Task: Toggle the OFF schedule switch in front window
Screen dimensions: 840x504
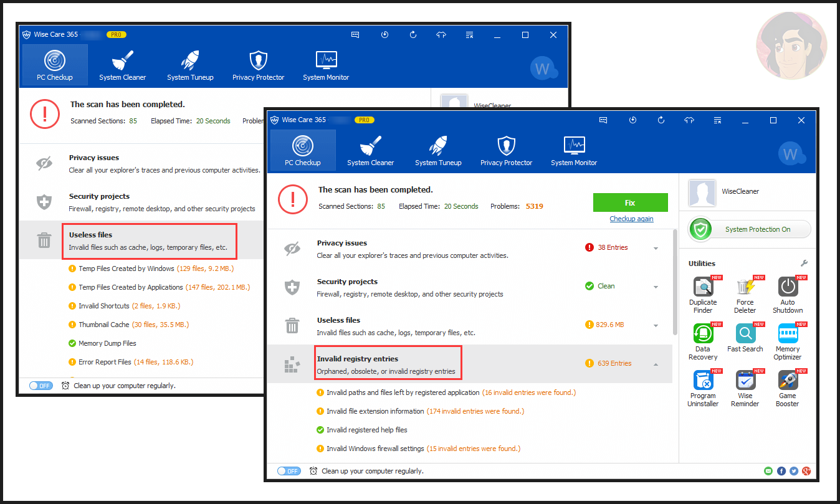Action: pos(289,471)
